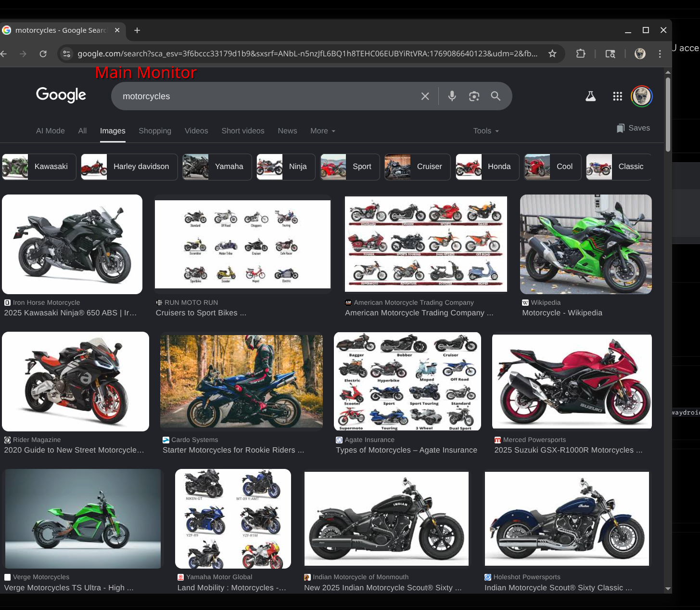This screenshot has height=610, width=700.
Task: Click the browser address bar URL
Action: (307, 53)
